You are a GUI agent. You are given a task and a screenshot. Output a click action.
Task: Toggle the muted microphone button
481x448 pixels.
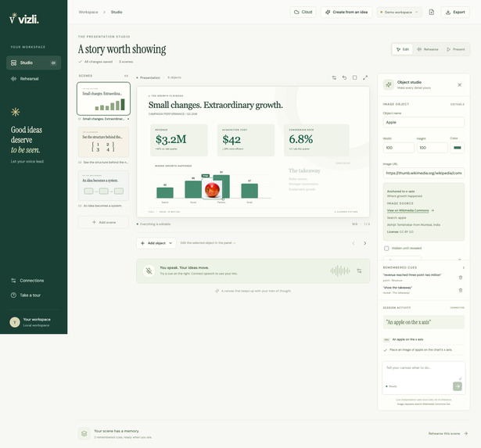(x=149, y=271)
